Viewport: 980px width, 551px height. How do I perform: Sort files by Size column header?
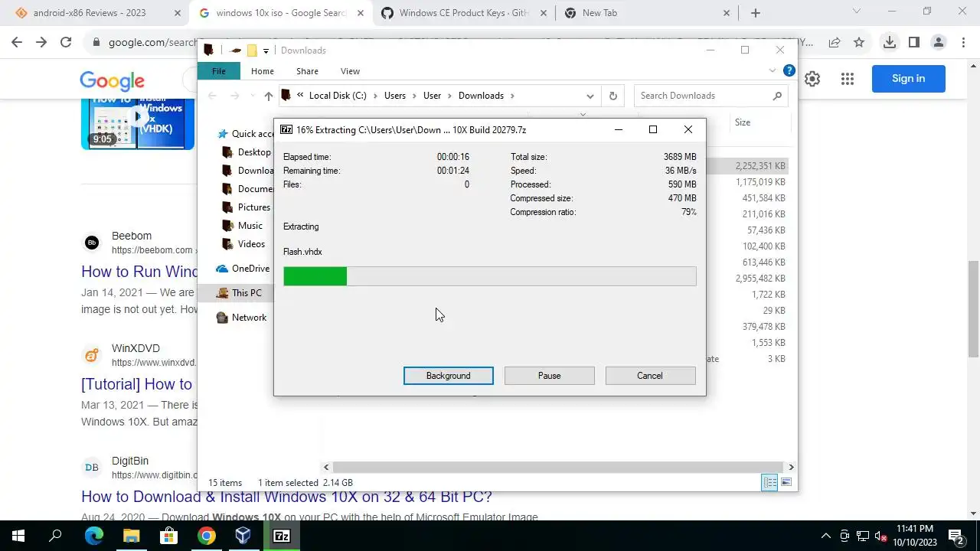tap(743, 122)
